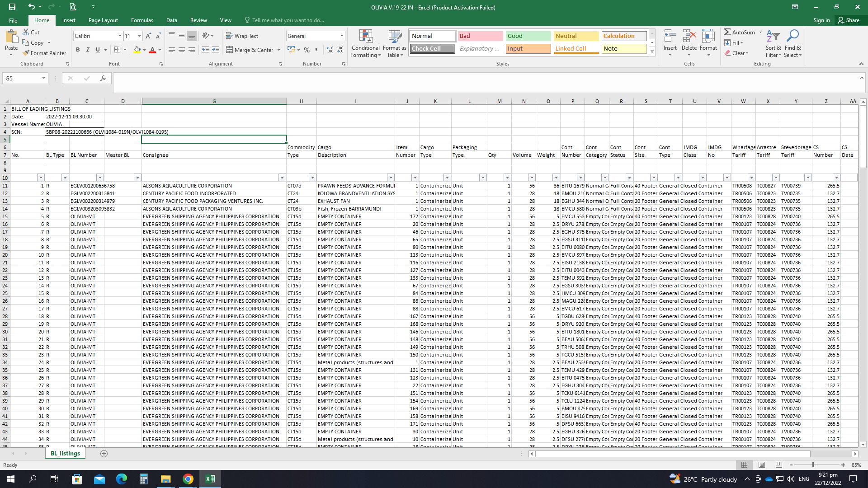Click AutoSum sigma button

pyautogui.click(x=739, y=32)
